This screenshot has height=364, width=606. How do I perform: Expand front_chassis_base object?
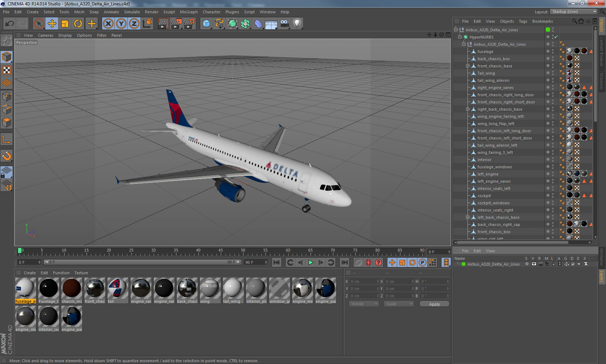point(468,66)
